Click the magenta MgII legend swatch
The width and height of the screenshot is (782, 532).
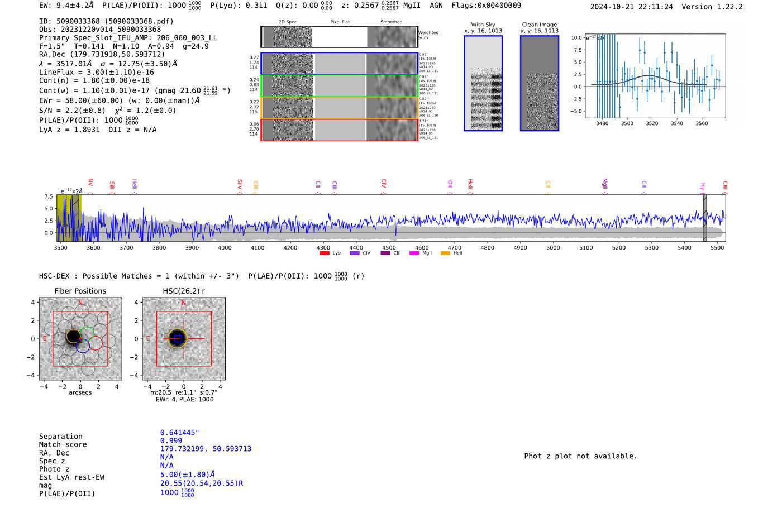[414, 253]
